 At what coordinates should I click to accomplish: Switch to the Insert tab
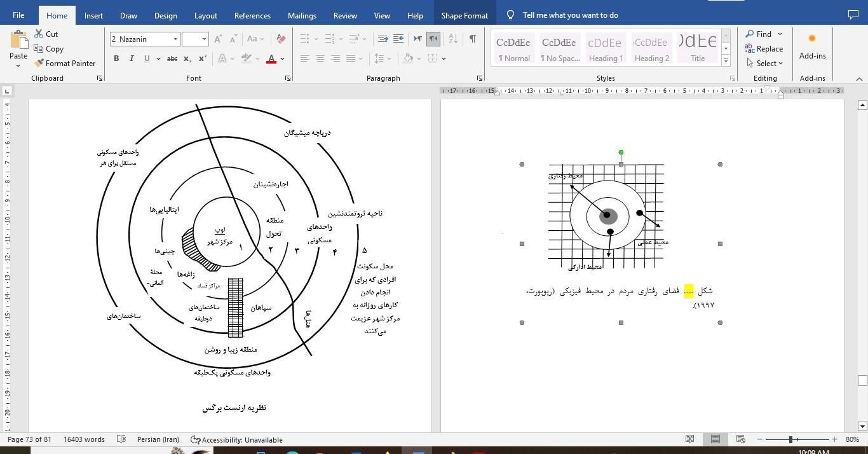(x=93, y=15)
